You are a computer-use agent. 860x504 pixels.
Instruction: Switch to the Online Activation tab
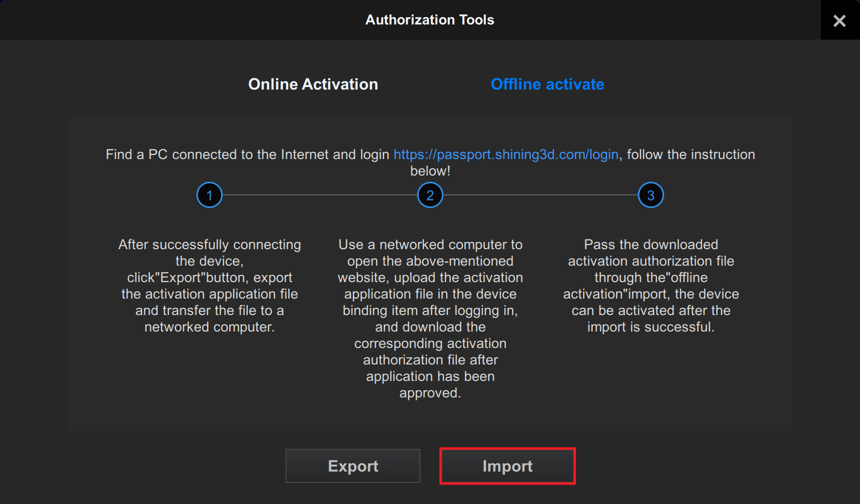tap(313, 84)
